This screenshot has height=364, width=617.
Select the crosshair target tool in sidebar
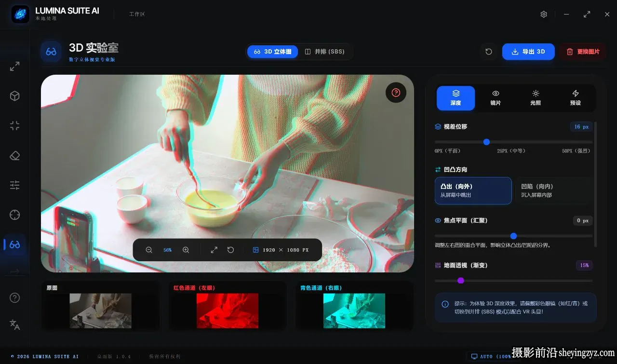point(15,215)
